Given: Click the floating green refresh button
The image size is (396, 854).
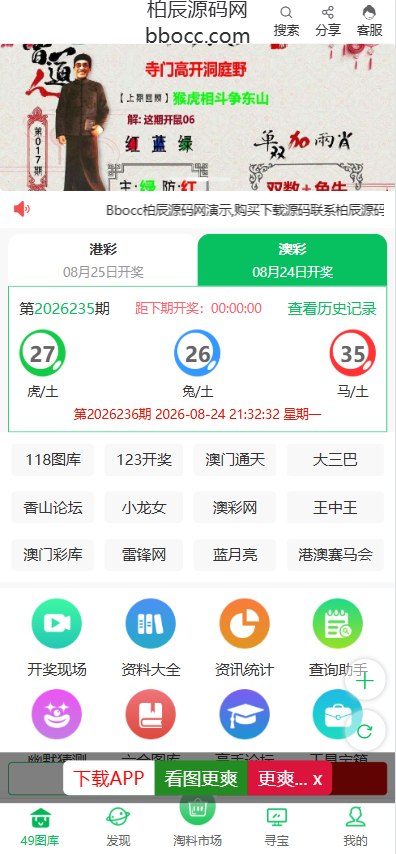Looking at the screenshot, I should click(x=365, y=730).
